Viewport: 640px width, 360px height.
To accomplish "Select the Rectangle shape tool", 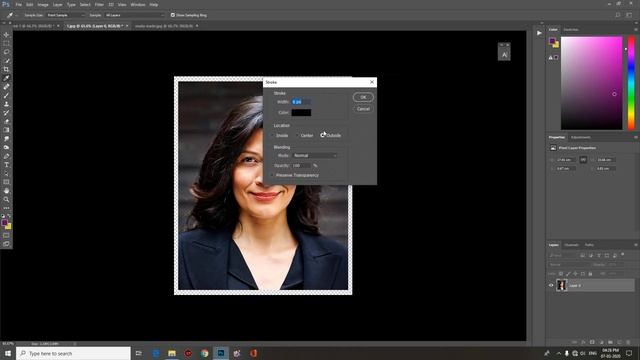I will click(x=6, y=182).
